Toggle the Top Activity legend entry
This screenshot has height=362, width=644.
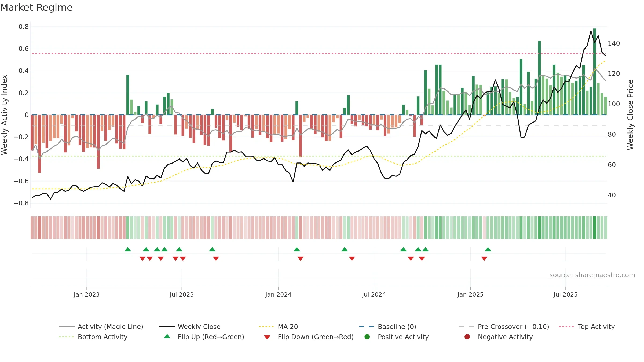click(x=587, y=327)
